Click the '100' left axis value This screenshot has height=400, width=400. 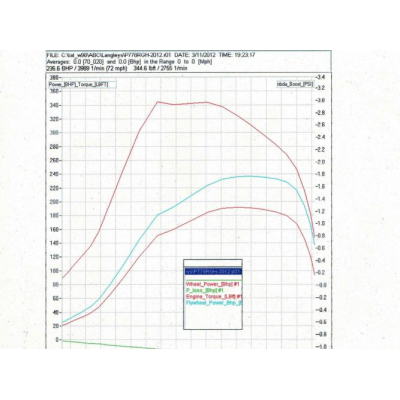(x=54, y=271)
